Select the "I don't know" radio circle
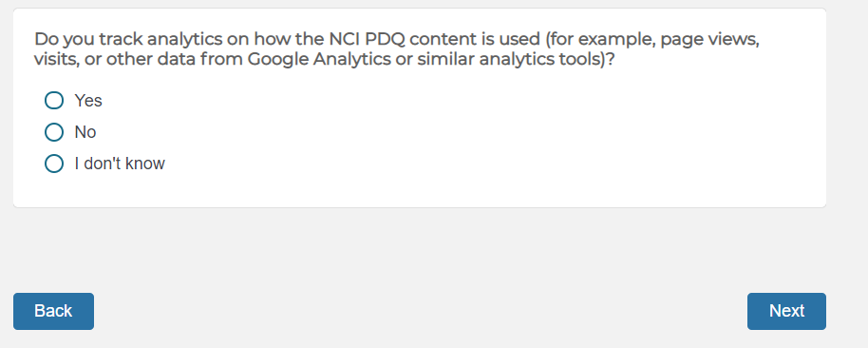The width and height of the screenshot is (868, 348). pyautogui.click(x=54, y=164)
